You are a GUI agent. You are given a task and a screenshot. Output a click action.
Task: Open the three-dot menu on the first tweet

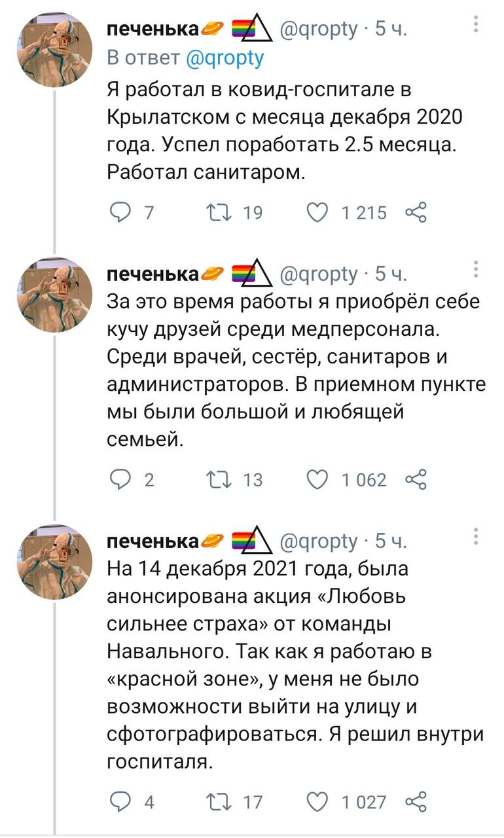(x=476, y=25)
